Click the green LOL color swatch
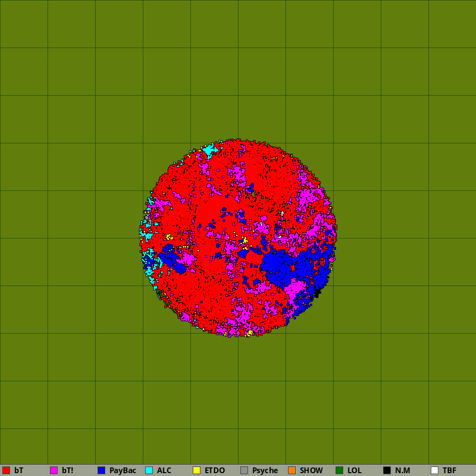This screenshot has width=476, height=476. pos(339,470)
